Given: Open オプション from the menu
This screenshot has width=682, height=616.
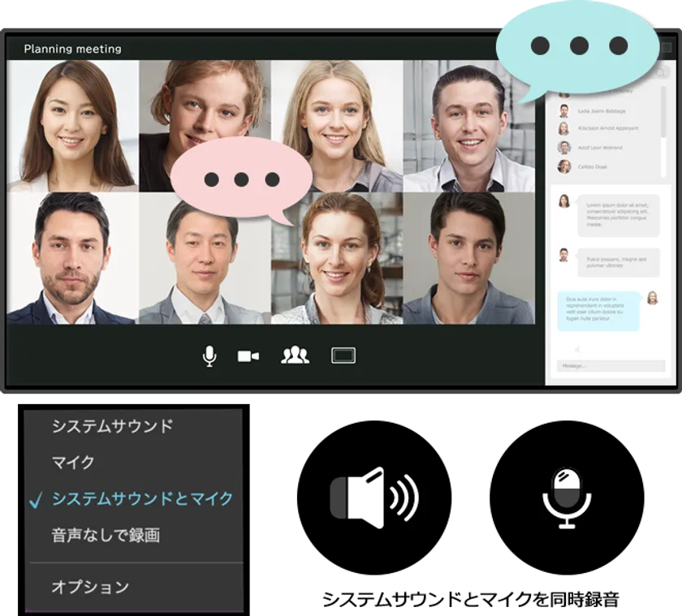Looking at the screenshot, I should (90, 587).
